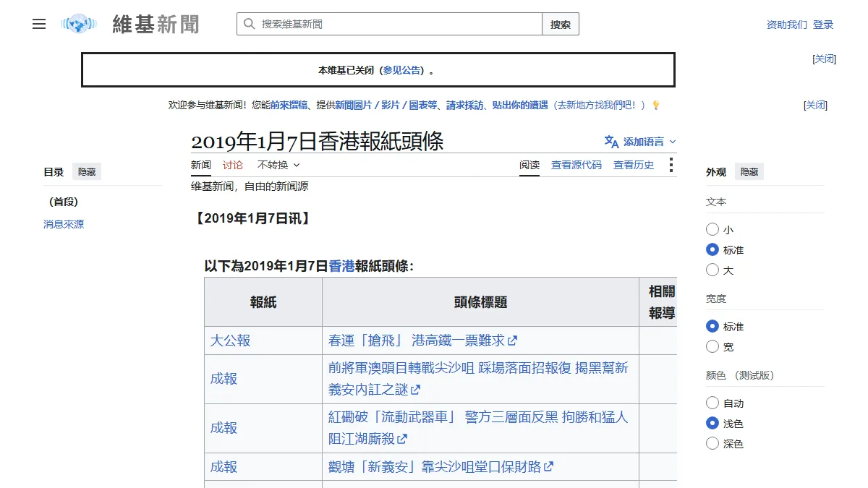
Task: Open the 成報 link beside 前將軍澳頭目 headline
Action: 224,379
